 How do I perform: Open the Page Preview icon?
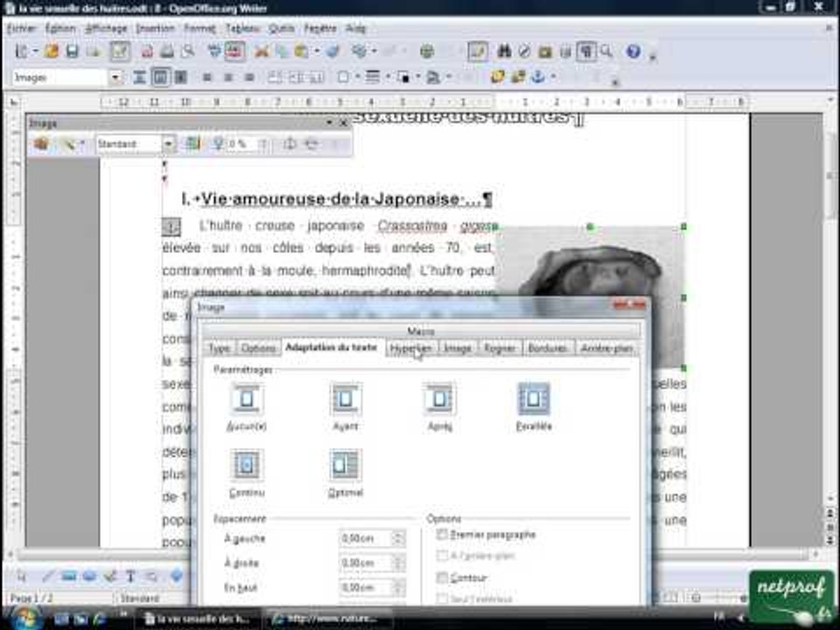[x=187, y=52]
